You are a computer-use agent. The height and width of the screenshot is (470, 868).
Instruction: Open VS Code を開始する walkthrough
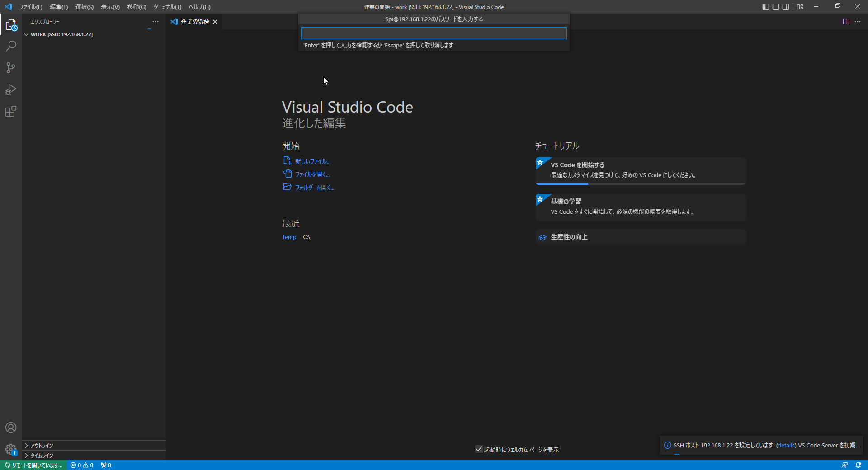coord(641,171)
